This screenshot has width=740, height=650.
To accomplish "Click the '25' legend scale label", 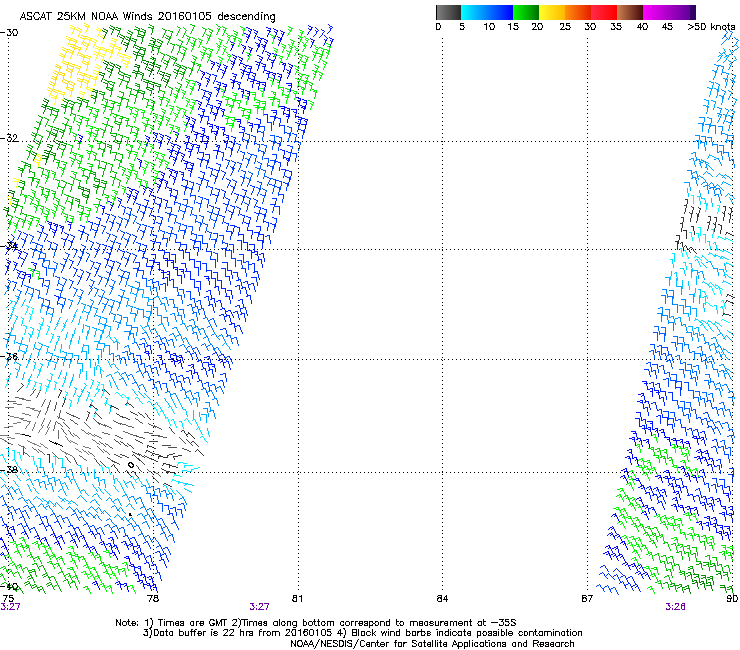I will 565,27.
